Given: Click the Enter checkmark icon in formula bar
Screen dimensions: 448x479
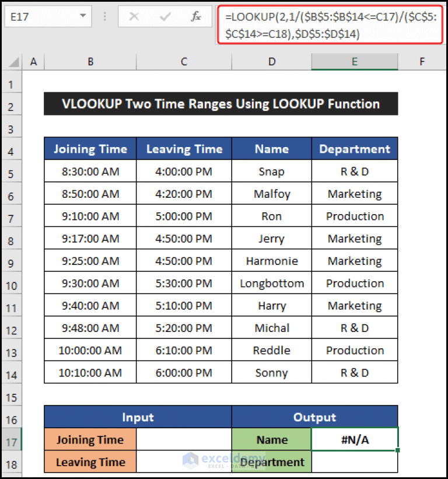Looking at the screenshot, I should click(x=165, y=16).
